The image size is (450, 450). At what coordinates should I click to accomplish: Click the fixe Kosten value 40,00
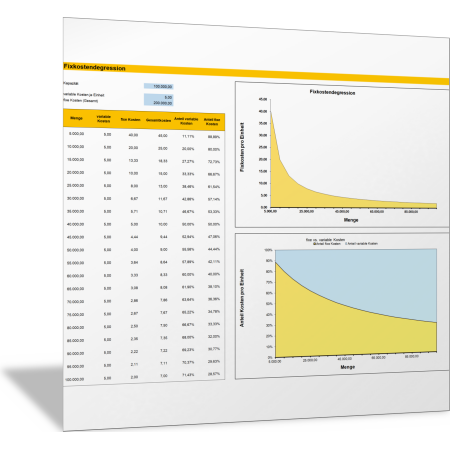click(133, 135)
